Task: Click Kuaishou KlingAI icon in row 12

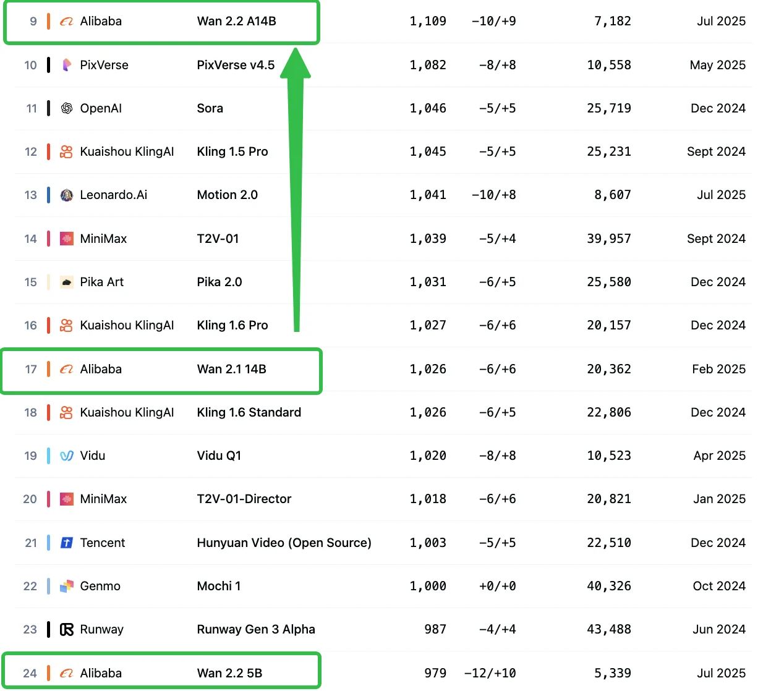Action: 67,152
